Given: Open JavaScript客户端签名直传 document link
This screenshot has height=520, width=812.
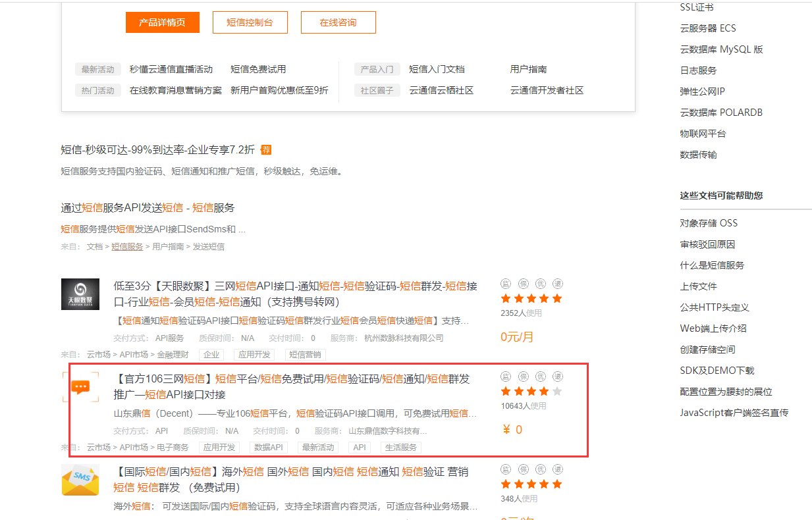Looking at the screenshot, I should (x=734, y=413).
